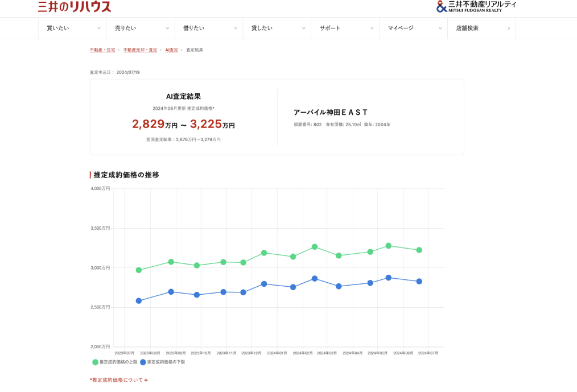Viewport: 577px width, 392px height.
Task: Follow the 不動産・住宅 breadcrumb link
Action: pos(102,49)
